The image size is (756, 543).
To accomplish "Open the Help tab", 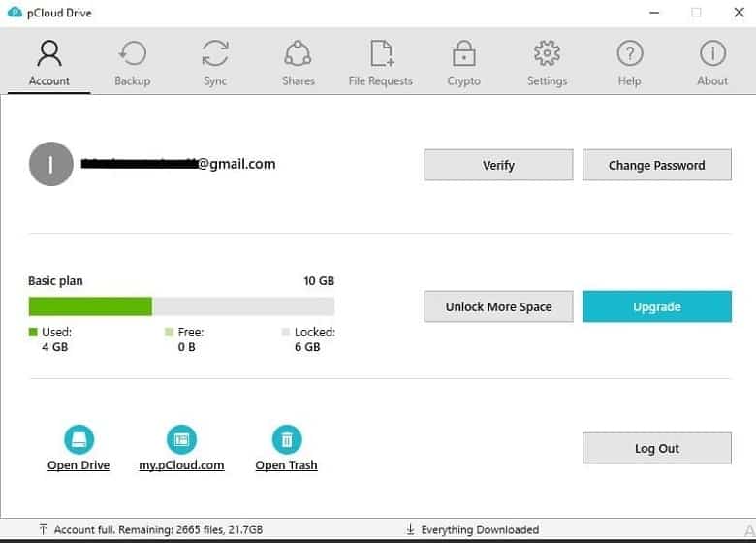I will pyautogui.click(x=630, y=63).
